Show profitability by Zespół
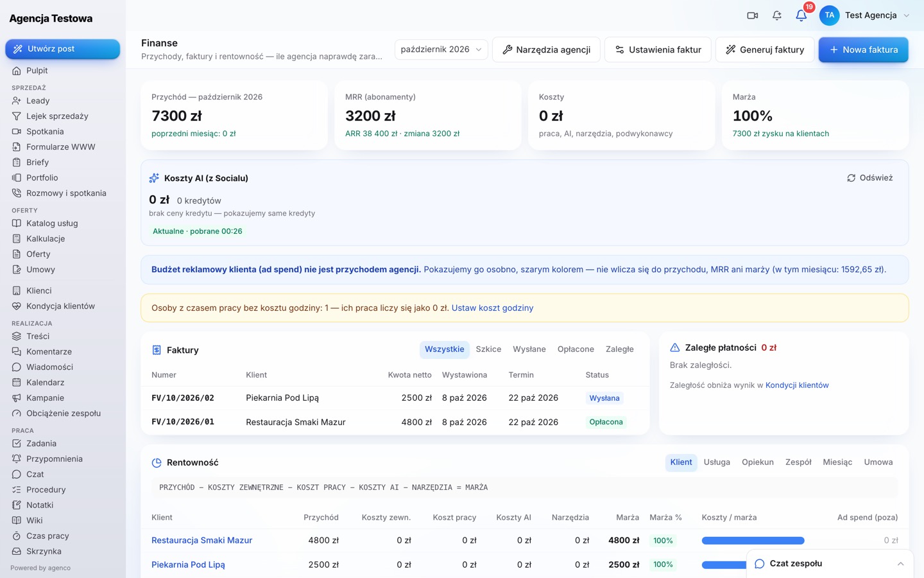 (x=798, y=462)
